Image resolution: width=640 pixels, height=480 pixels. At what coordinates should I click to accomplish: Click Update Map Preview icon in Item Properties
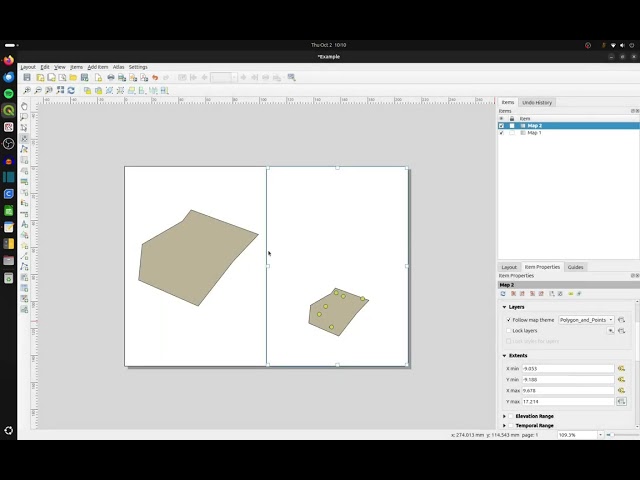503,294
